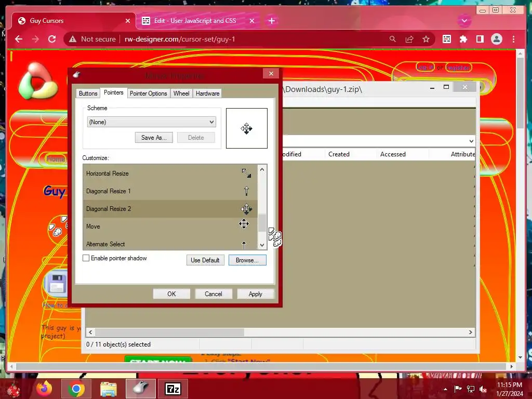
Task: Click the Customize list scrollbar thumb
Action: tap(262, 223)
